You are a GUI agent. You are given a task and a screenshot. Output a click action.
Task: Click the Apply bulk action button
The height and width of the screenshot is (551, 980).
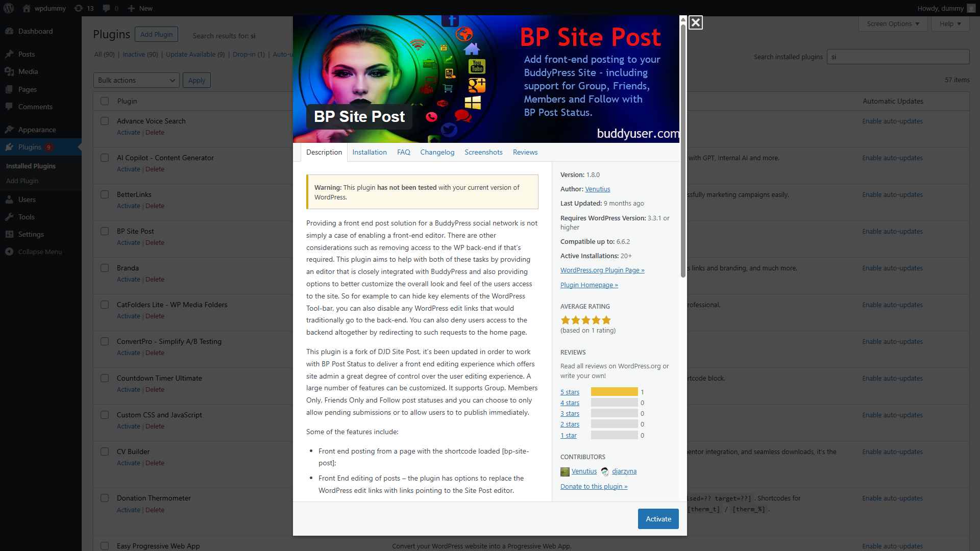point(197,80)
